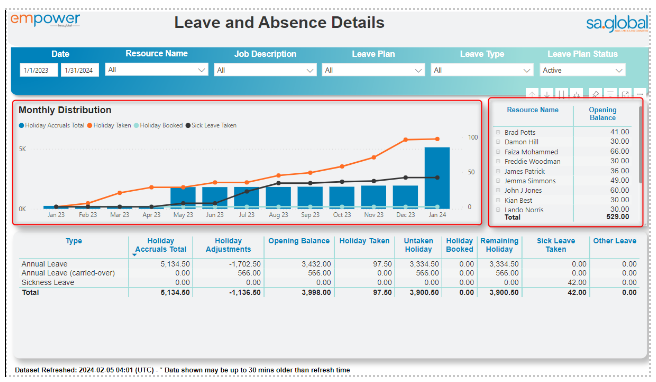Image resolution: width=656 pixels, height=382 pixels.
Task: Click the scrollbar of the resource table
Action: click(640, 144)
